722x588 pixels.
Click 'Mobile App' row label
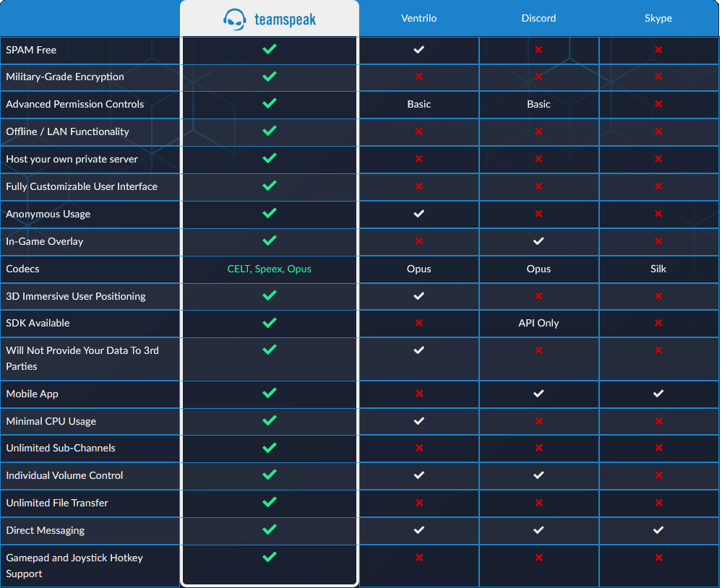33,394
